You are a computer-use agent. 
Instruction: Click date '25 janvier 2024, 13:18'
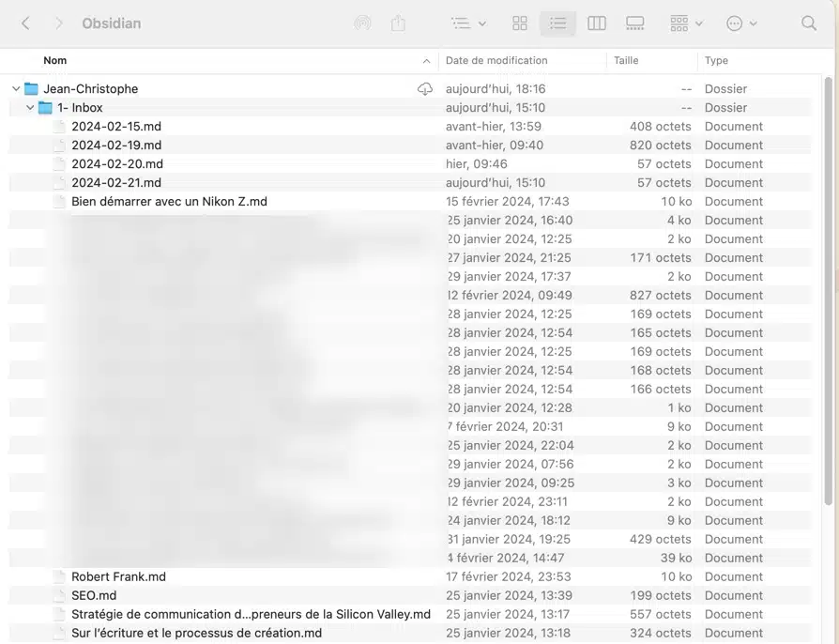508,633
